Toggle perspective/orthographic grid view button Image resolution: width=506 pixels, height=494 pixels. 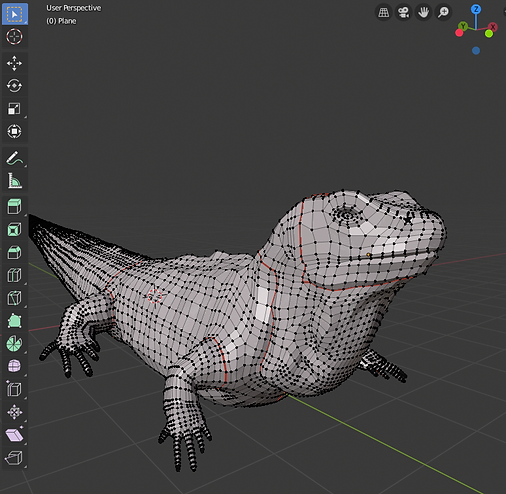pyautogui.click(x=384, y=13)
